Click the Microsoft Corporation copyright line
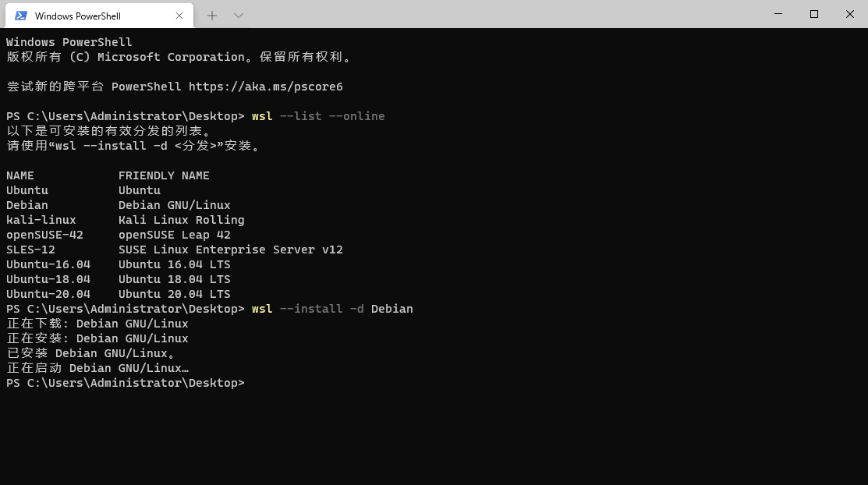The width and height of the screenshot is (868, 485). point(179,57)
